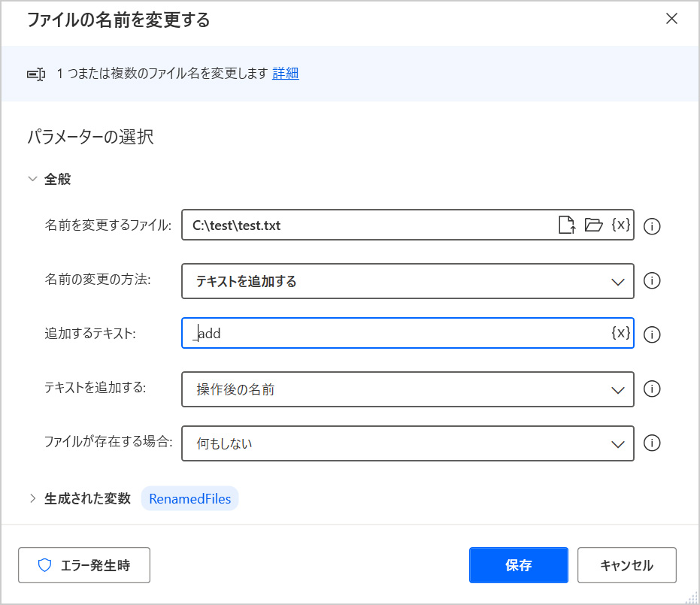The image size is (700, 605).
Task: Collapse the 全般 section
Action: pos(32,179)
